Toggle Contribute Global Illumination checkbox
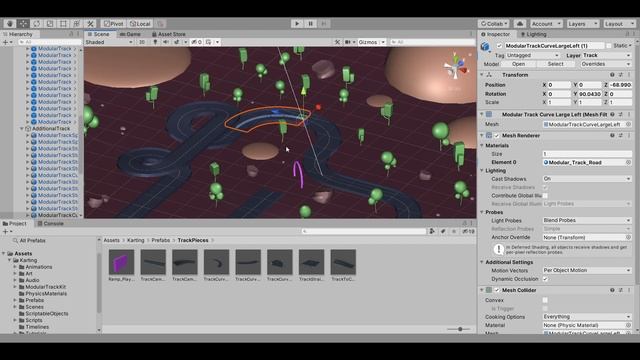The height and width of the screenshot is (360, 640). pyautogui.click(x=545, y=196)
